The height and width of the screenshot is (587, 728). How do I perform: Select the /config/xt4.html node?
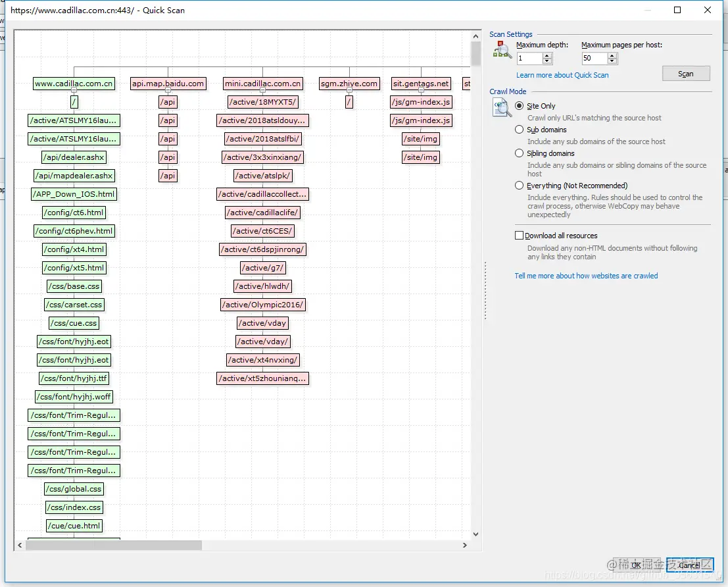(74, 249)
